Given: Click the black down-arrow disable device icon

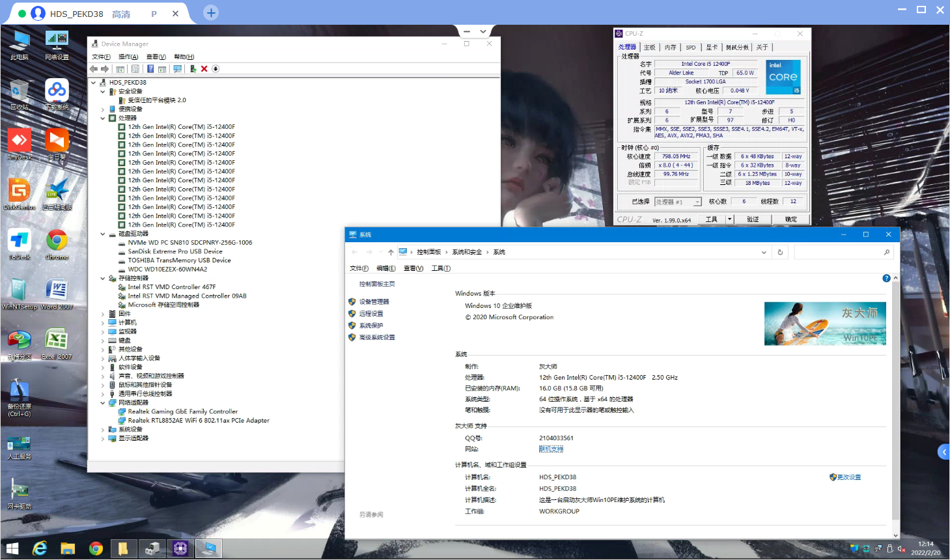Looking at the screenshot, I should (x=216, y=69).
